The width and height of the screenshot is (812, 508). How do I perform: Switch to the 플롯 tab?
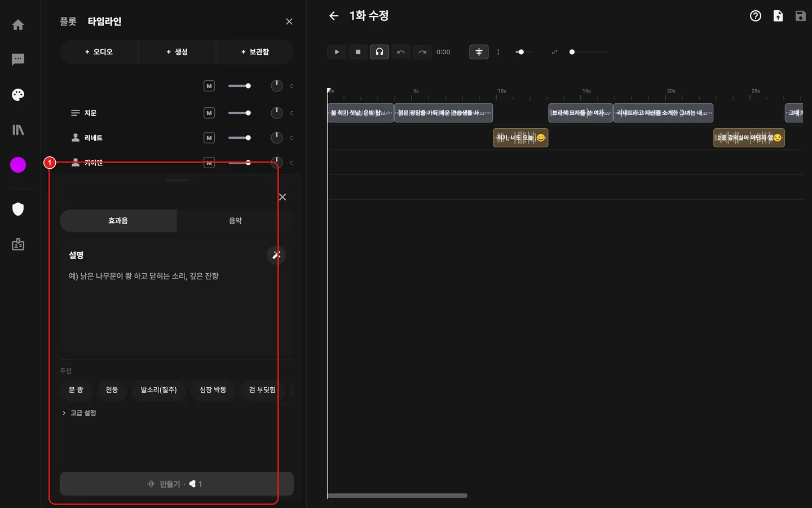[68, 21]
